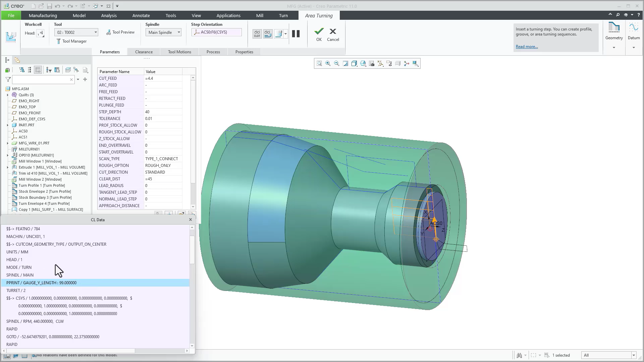
Task: Expand the Quilts (3) tree node
Action: click(8, 95)
